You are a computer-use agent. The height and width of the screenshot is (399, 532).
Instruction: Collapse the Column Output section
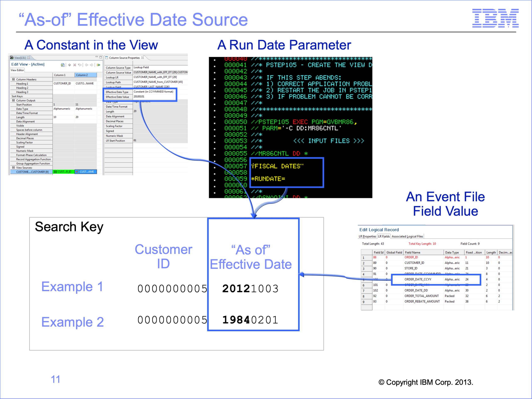14,101
